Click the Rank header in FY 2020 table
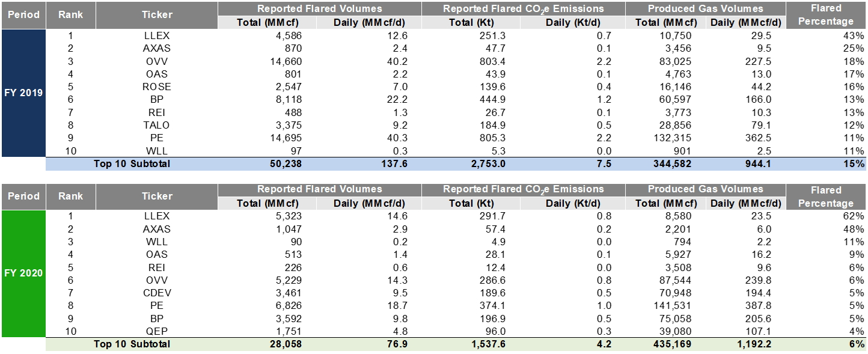 [70, 196]
